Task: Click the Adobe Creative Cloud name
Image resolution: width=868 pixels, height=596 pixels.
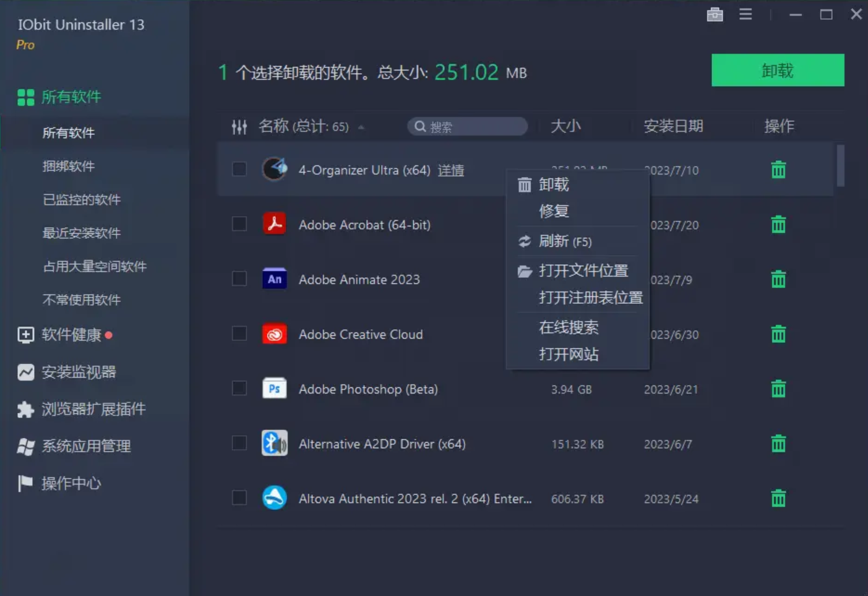Action: point(361,334)
